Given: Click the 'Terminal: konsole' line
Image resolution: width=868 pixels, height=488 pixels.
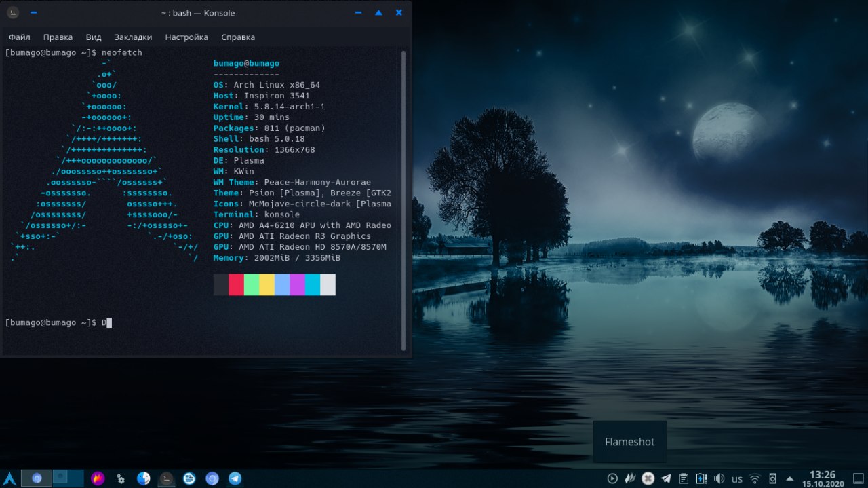Looking at the screenshot, I should click(256, 215).
